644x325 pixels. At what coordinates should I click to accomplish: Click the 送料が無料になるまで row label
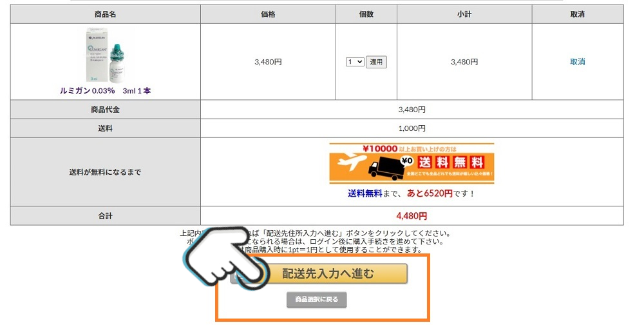(x=105, y=172)
